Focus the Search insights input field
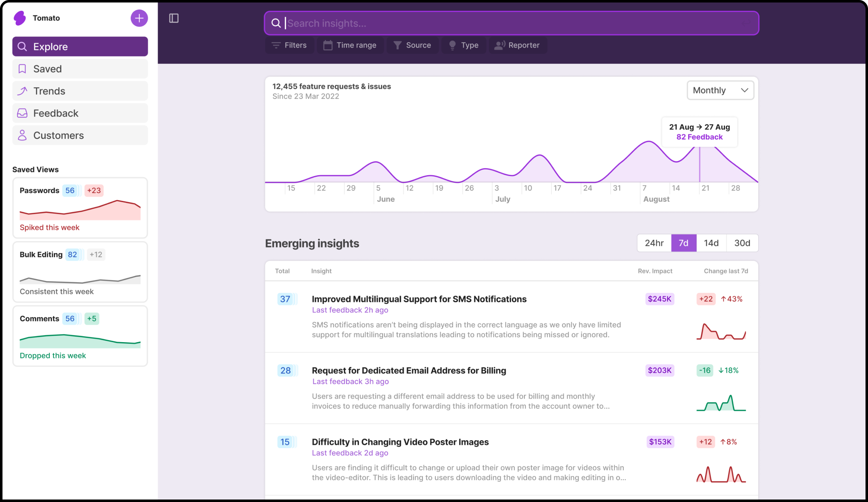Image resolution: width=868 pixels, height=502 pixels. (512, 23)
